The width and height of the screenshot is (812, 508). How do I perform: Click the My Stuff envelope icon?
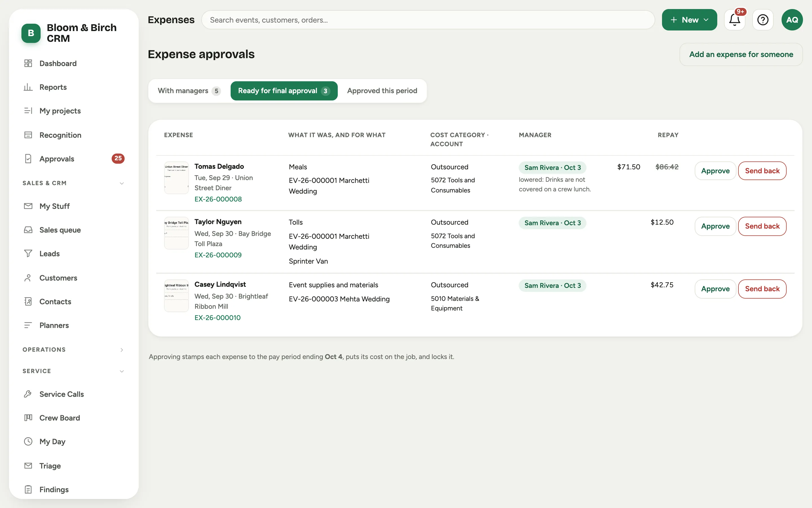28,206
